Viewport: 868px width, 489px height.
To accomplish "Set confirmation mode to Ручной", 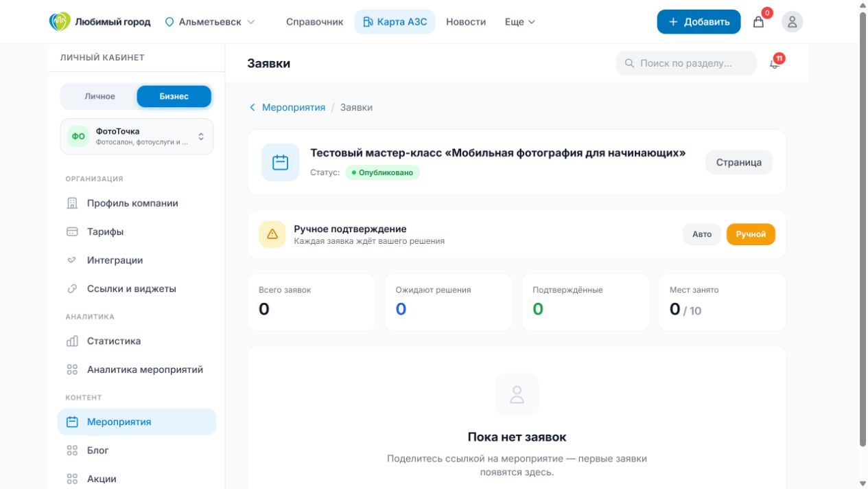I will point(751,234).
